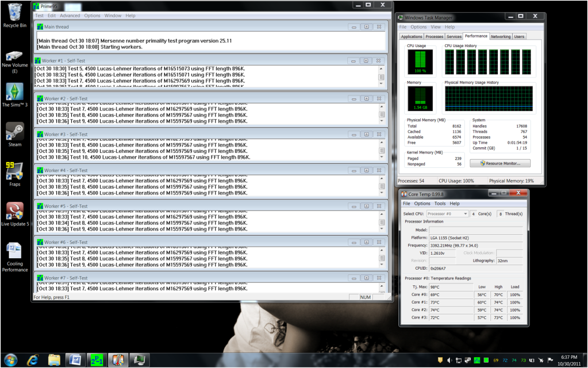Click the Worker #2 window icon
This screenshot has width=588, height=368.
[x=40, y=99]
